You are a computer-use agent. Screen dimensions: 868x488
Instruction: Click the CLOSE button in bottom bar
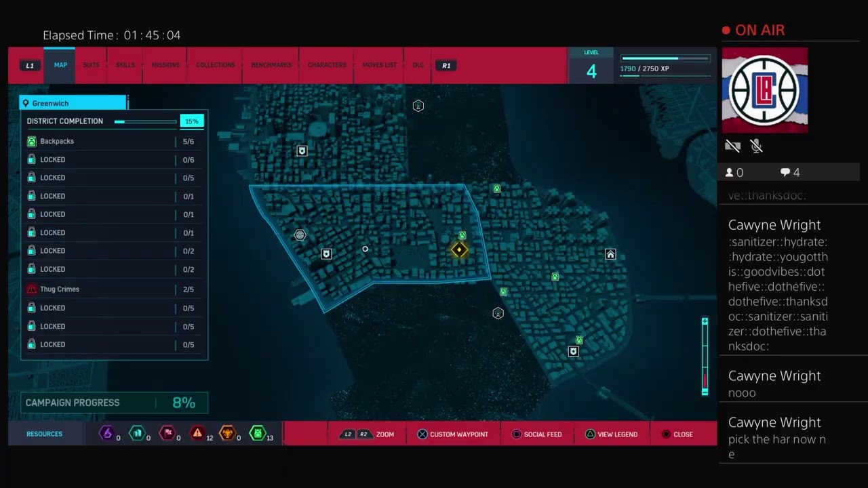[677, 434]
